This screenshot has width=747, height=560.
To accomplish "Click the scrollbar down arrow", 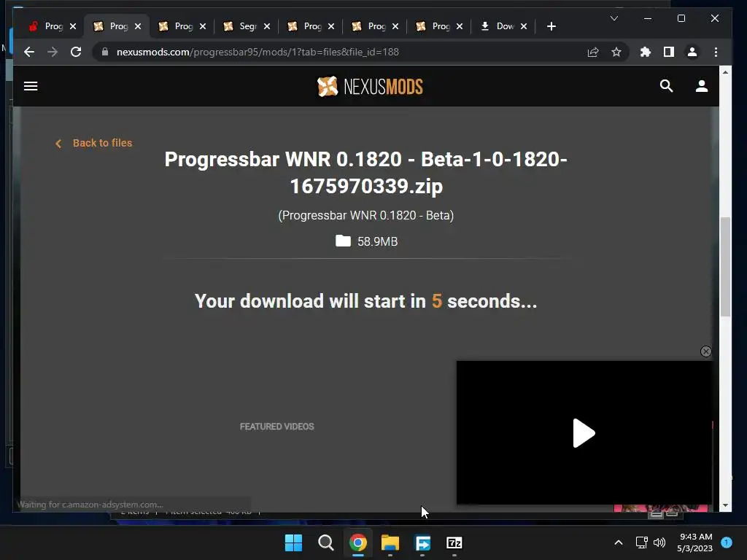I will (x=725, y=505).
